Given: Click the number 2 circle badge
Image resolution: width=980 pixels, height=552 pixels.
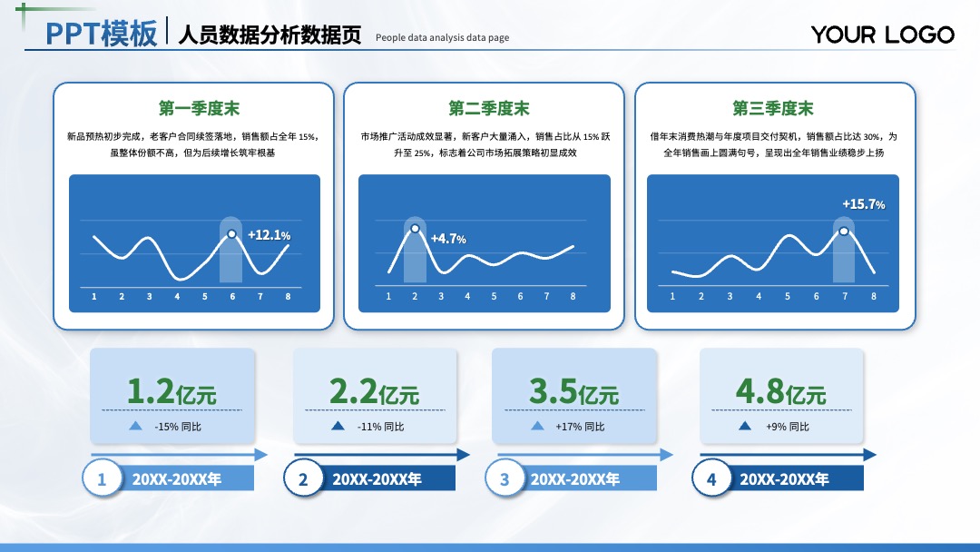Looking at the screenshot, I should [303, 478].
